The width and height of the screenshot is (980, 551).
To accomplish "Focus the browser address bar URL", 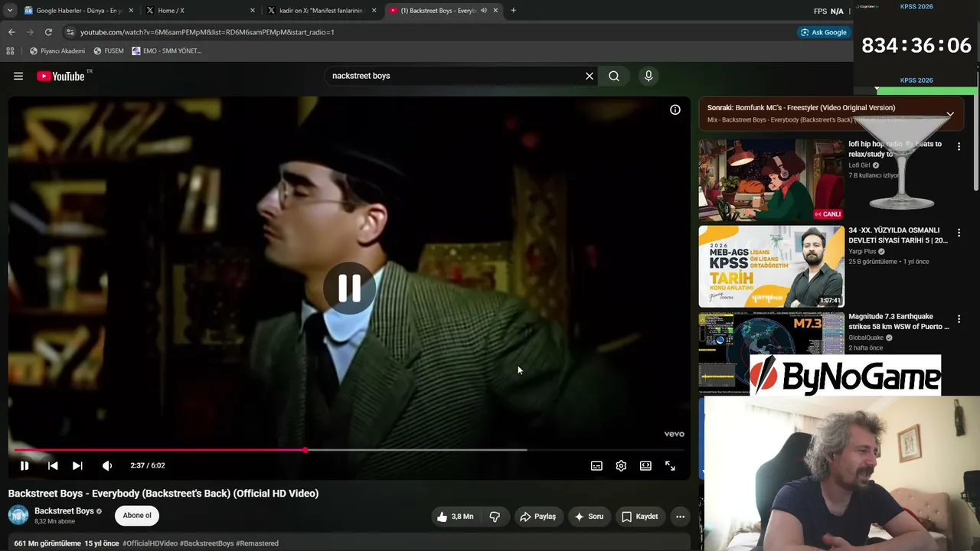I will (x=207, y=32).
